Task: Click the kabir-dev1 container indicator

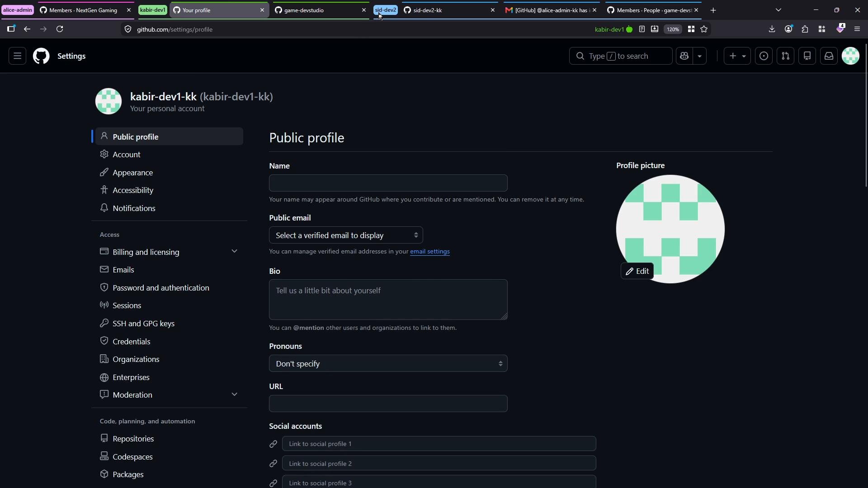Action: click(613, 29)
